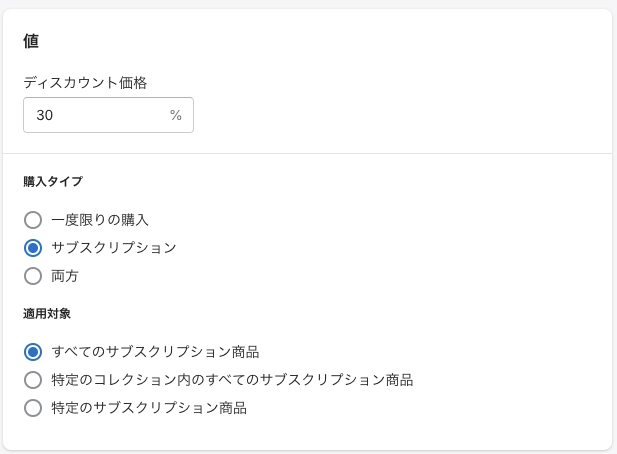This screenshot has height=454, width=617.
Task: Pick the 特定のコレクション内のすべてのサブスクリプション商品 radio button
Action: pos(33,380)
